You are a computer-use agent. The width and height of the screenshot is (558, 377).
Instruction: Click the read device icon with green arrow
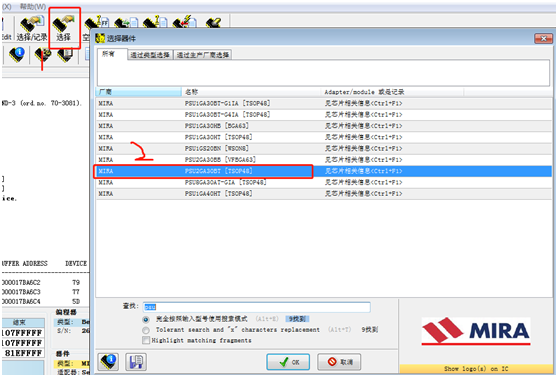(x=126, y=22)
